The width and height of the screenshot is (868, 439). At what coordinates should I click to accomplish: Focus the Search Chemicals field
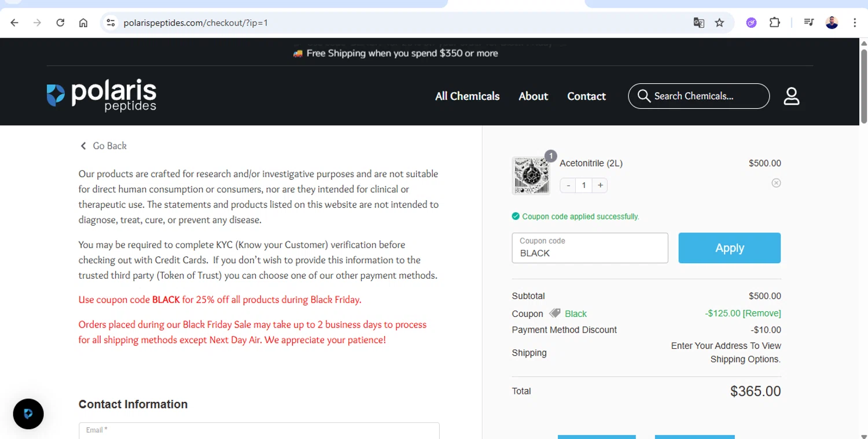tap(698, 96)
